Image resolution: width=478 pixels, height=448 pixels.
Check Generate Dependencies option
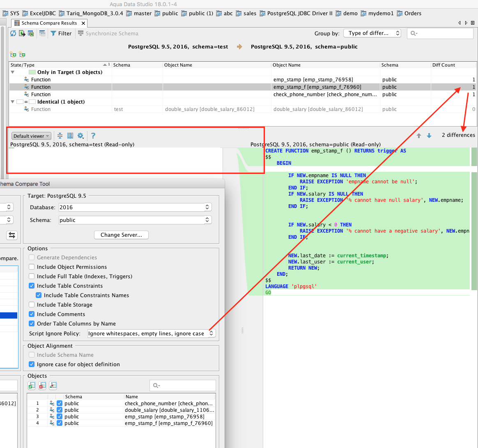[32, 257]
